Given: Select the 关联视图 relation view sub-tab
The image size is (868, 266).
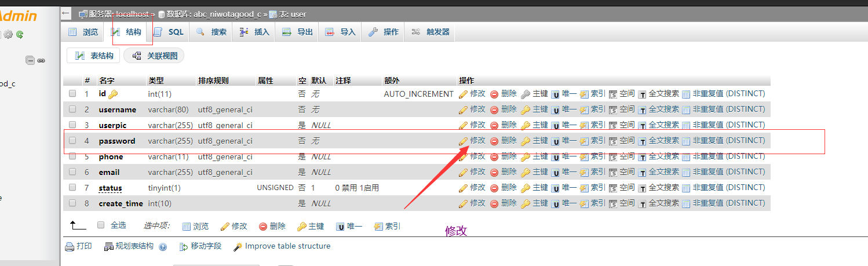Looking at the screenshot, I should click(x=154, y=56).
